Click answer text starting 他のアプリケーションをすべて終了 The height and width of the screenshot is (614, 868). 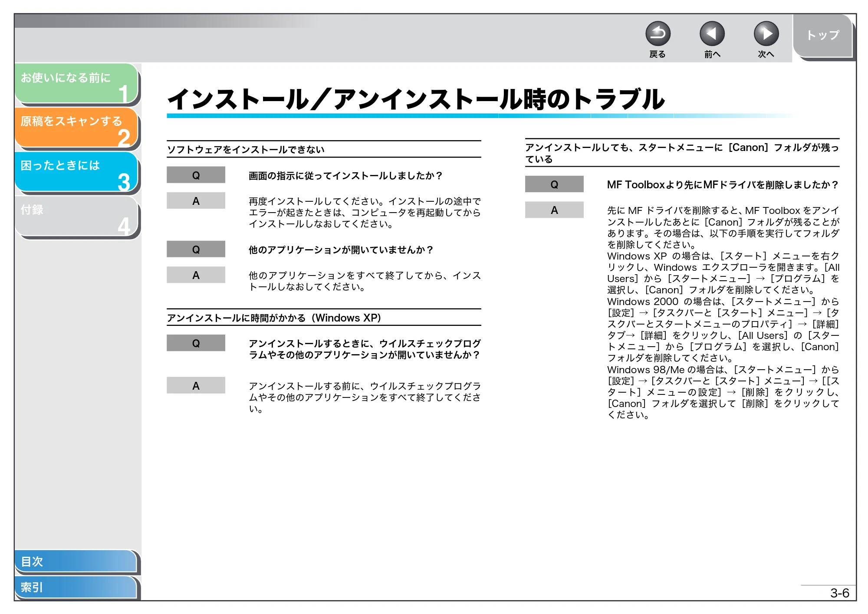[365, 281]
